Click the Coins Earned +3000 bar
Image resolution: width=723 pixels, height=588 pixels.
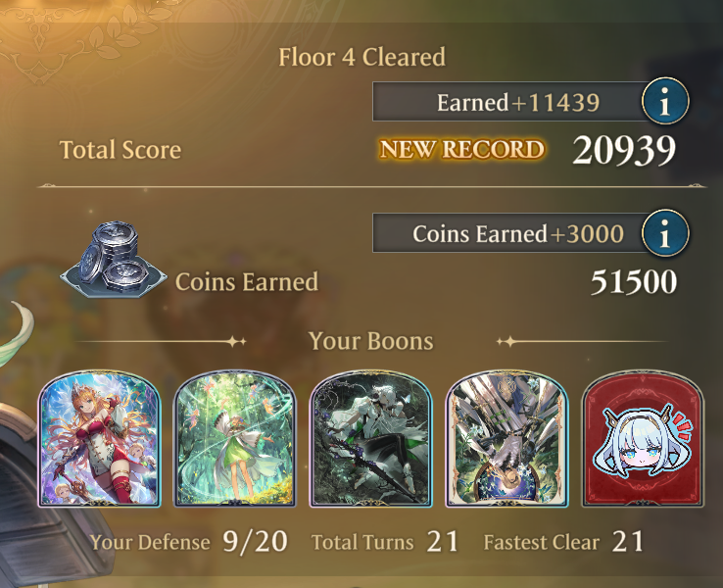point(511,233)
